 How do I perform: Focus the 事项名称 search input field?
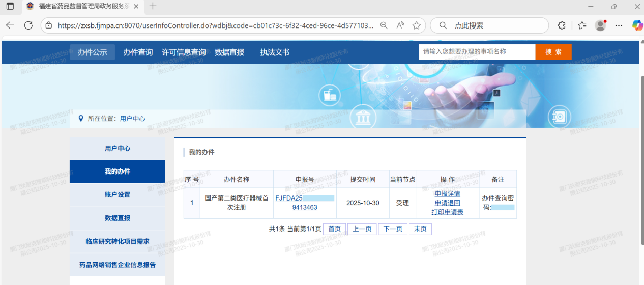[477, 52]
